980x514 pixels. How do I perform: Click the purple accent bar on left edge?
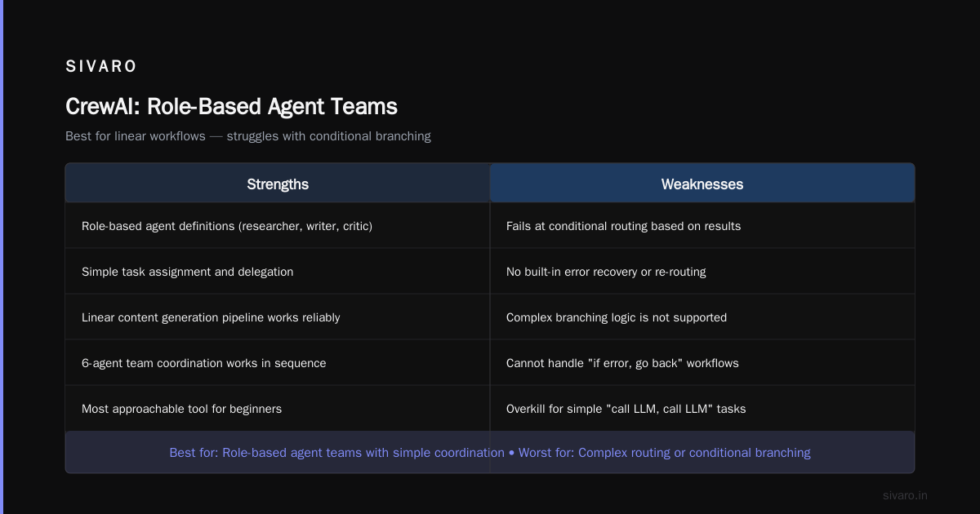[x=2, y=257]
